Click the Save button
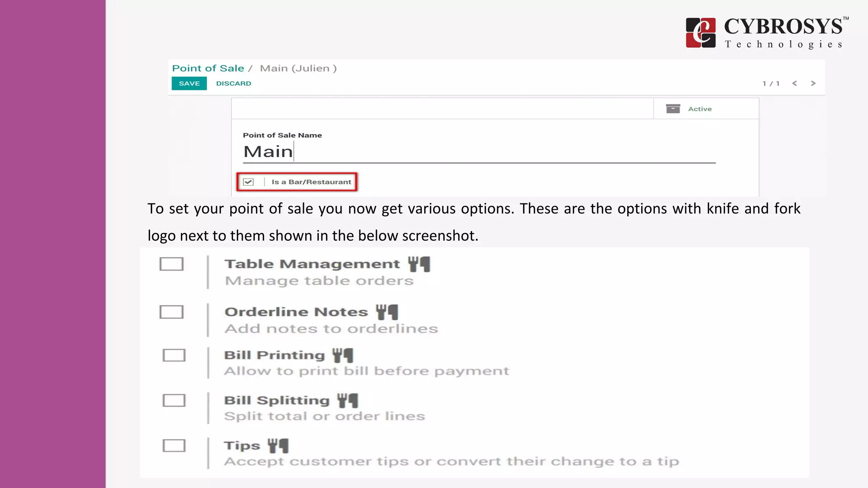Screen dimensions: 868x488 pyautogui.click(x=189, y=83)
